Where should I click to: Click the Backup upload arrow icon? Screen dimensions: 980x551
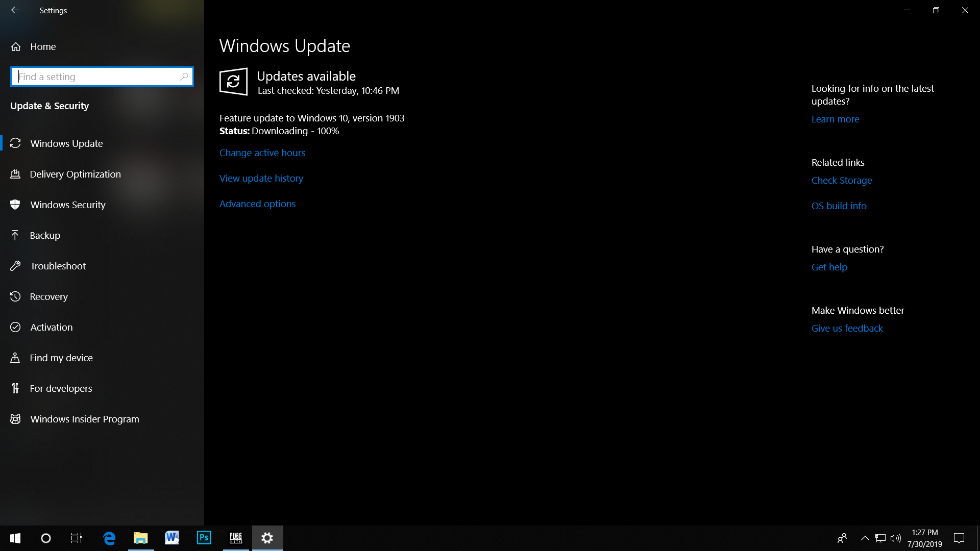click(15, 235)
